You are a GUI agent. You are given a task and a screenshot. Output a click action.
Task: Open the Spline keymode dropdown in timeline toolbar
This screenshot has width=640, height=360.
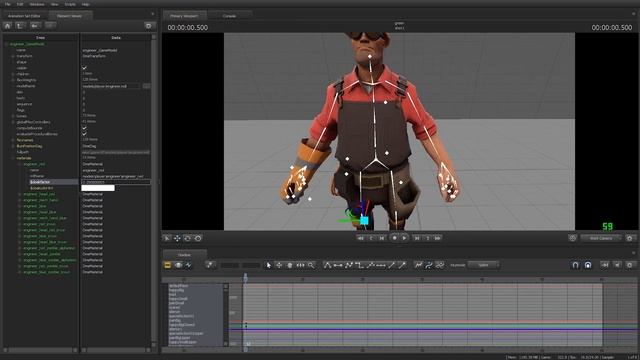pyautogui.click(x=483, y=265)
